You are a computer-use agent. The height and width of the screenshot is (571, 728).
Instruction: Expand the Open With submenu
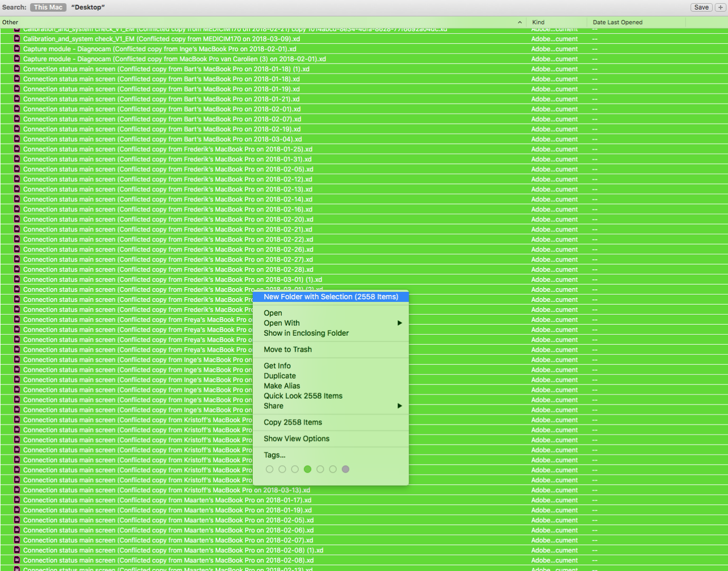pos(331,323)
